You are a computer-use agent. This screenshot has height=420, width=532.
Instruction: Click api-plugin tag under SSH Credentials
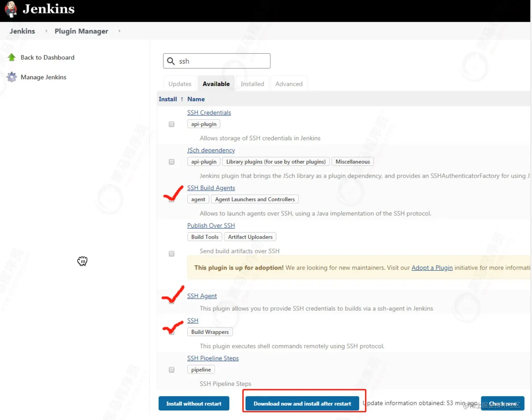click(204, 124)
